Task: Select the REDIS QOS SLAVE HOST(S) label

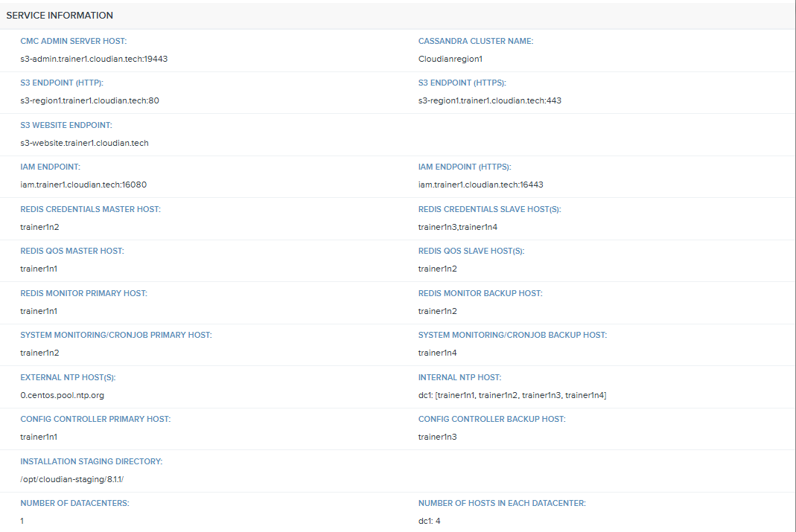Action: point(471,251)
